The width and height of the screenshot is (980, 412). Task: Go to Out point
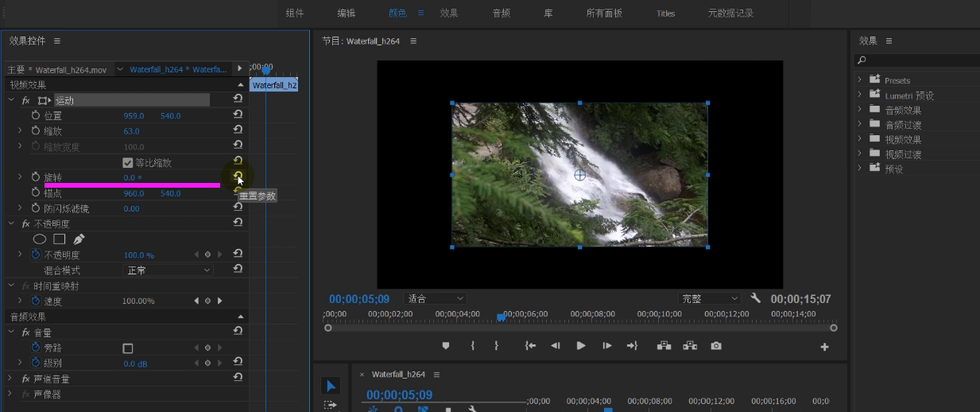pyautogui.click(x=633, y=346)
